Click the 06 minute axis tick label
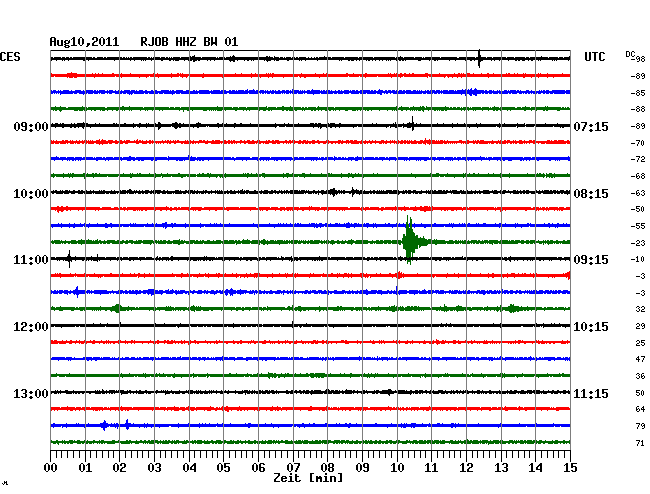 [x=258, y=467]
